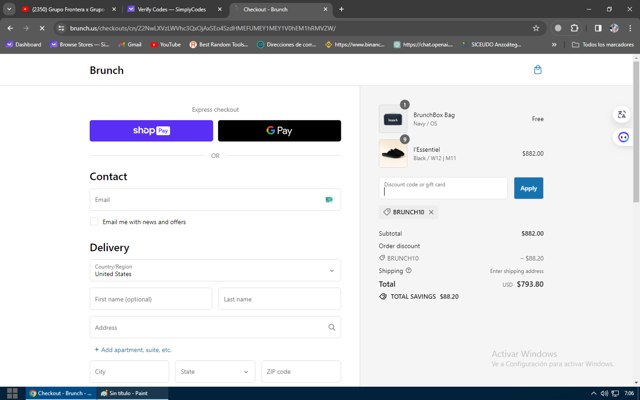
Task: Click Add apartment, suite, etc. link
Action: 133,350
